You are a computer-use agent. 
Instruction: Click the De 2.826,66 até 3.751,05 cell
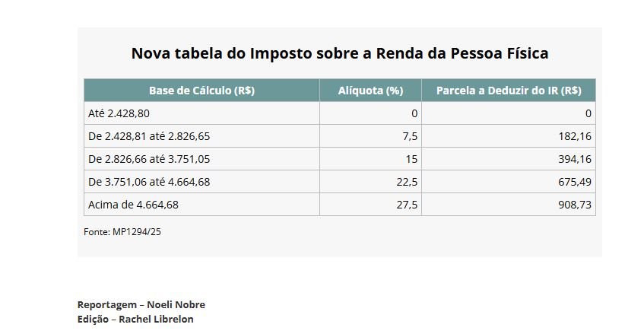(x=150, y=159)
